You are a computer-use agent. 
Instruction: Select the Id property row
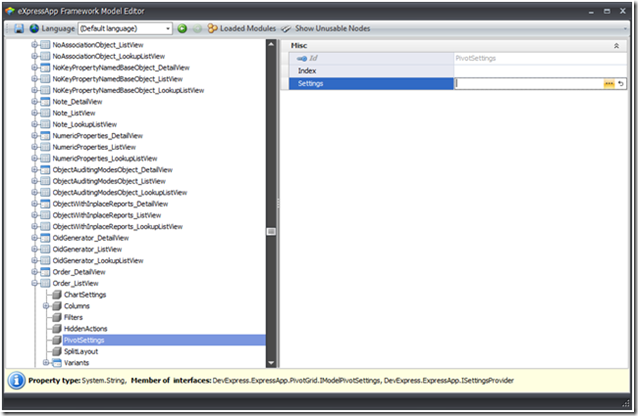371,58
